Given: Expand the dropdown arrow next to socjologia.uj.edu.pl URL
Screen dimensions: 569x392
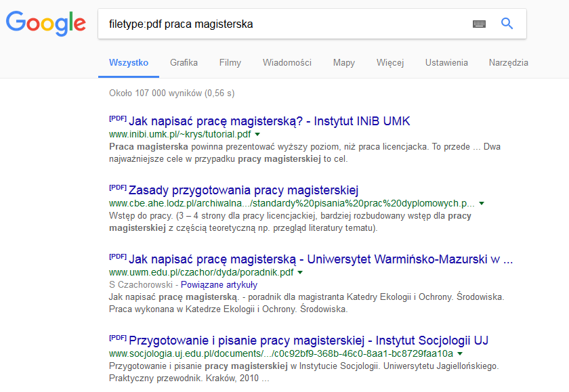Looking at the screenshot, I should pyautogui.click(x=460, y=353).
